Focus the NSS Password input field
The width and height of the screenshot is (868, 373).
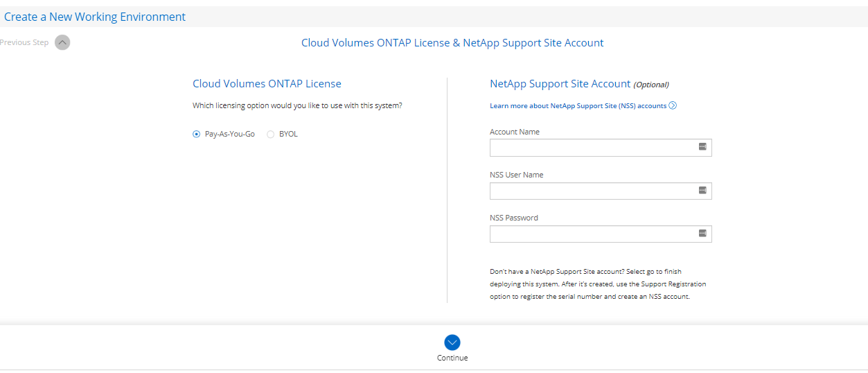tap(592, 234)
